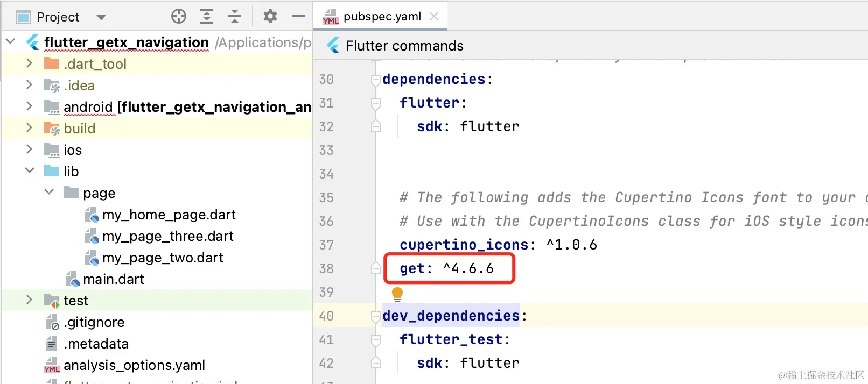
Task: Click line number 38 in the gutter
Action: tap(326, 269)
